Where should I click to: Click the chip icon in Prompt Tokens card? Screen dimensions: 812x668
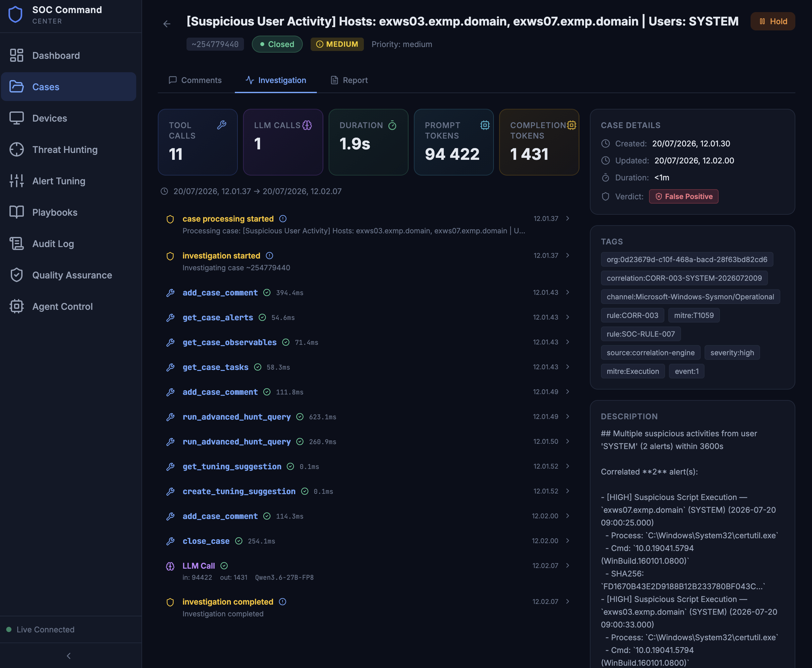pyautogui.click(x=485, y=125)
